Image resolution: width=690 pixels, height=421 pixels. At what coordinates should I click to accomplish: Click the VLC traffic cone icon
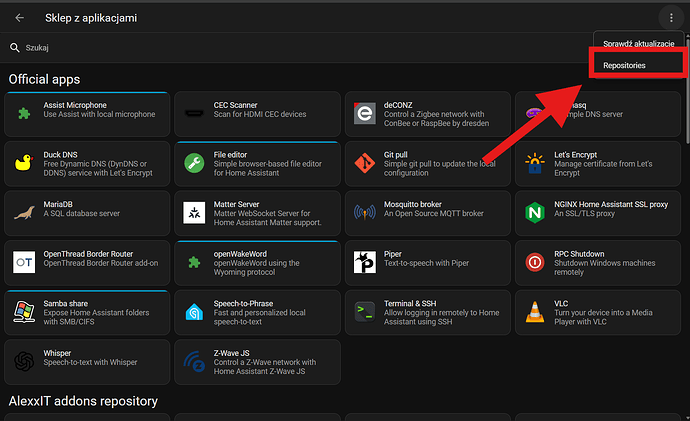click(535, 311)
